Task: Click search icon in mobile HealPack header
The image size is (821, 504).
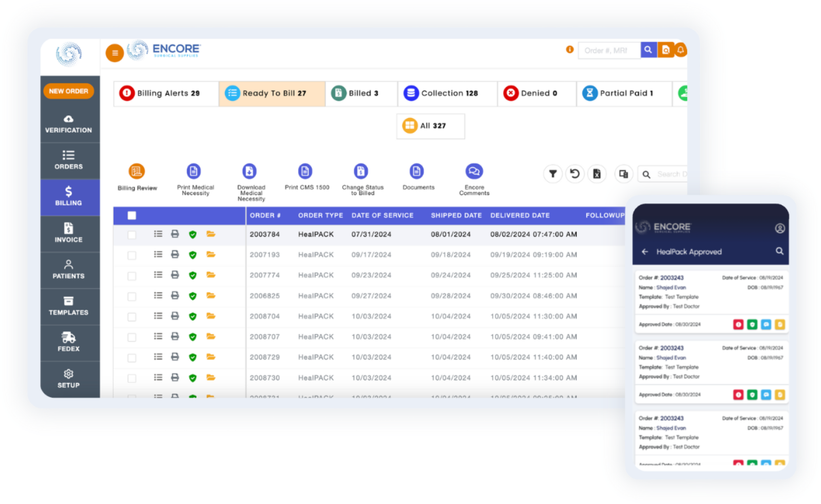Action: pyautogui.click(x=779, y=251)
